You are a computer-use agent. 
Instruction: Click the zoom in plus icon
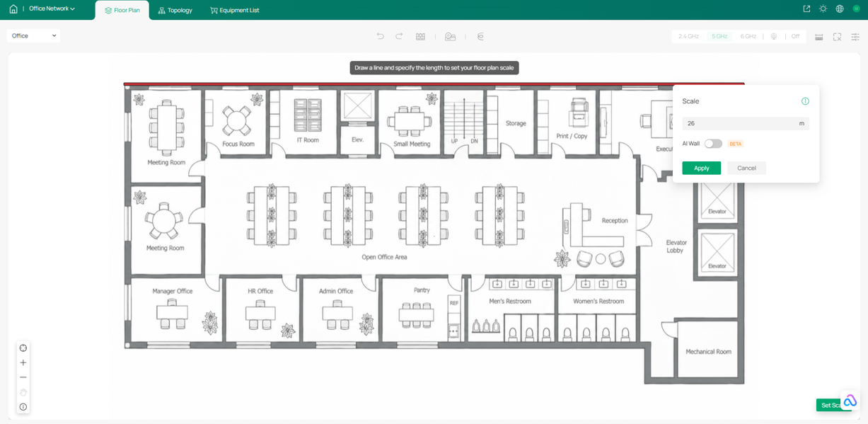(x=23, y=362)
